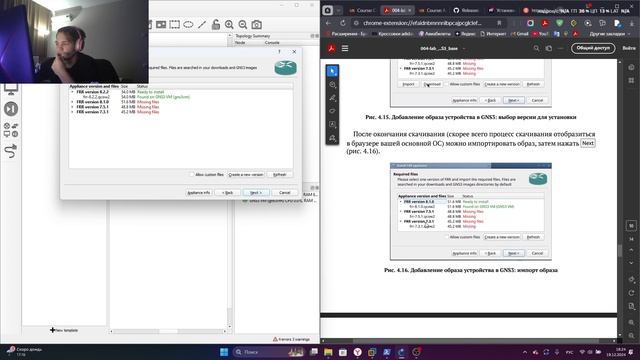
Task: Toggle the lock/unlock items icon in GNS3
Action: [216, 25]
